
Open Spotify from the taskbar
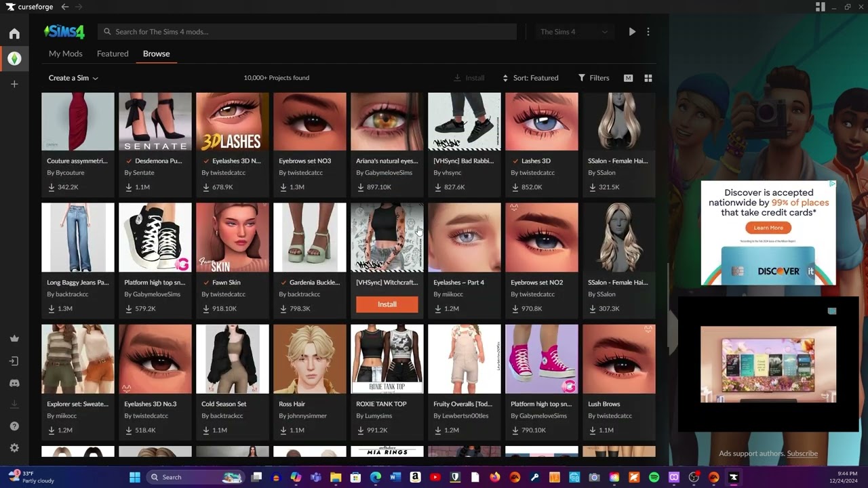pos(654,477)
